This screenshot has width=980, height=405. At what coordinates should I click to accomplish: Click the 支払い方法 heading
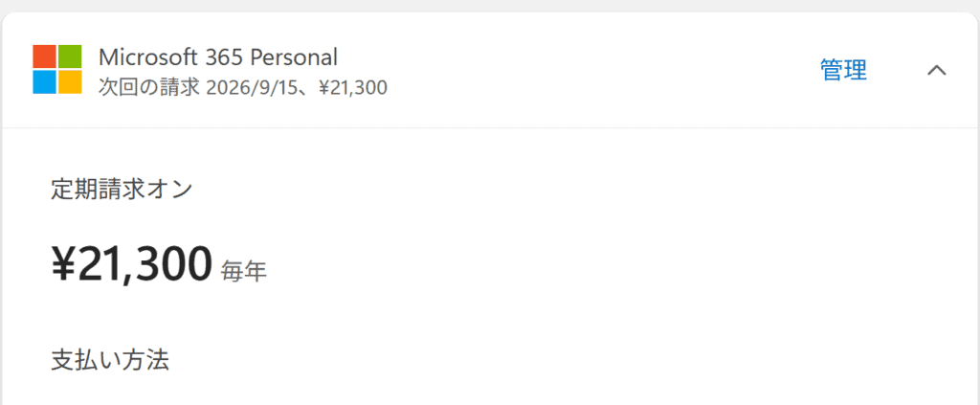pyautogui.click(x=110, y=360)
